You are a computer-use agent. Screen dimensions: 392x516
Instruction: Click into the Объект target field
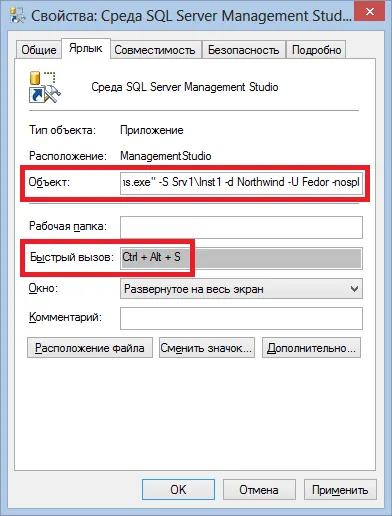(x=241, y=183)
